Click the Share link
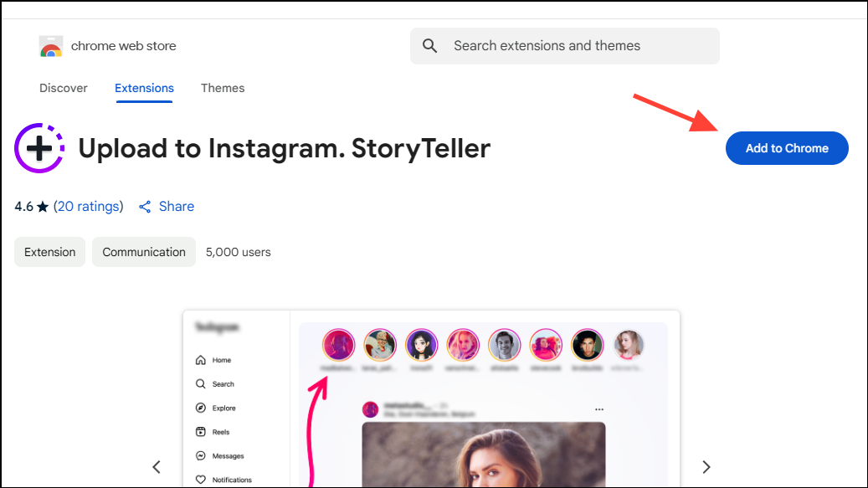This screenshot has height=488, width=868. click(177, 207)
